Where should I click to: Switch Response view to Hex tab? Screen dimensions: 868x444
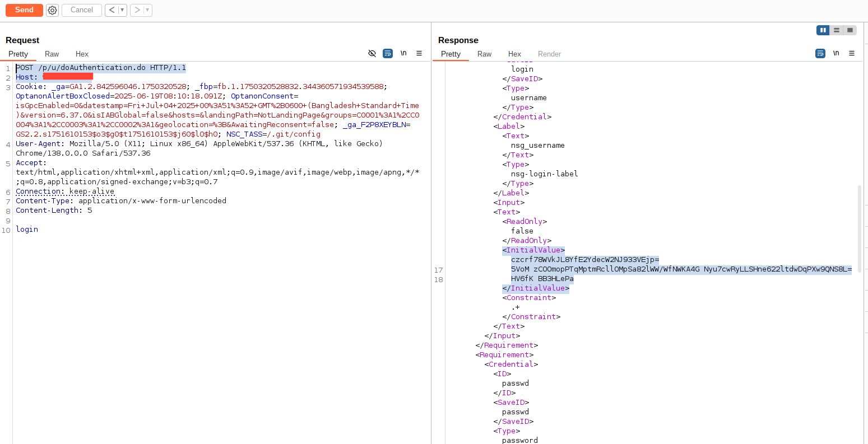pos(514,54)
